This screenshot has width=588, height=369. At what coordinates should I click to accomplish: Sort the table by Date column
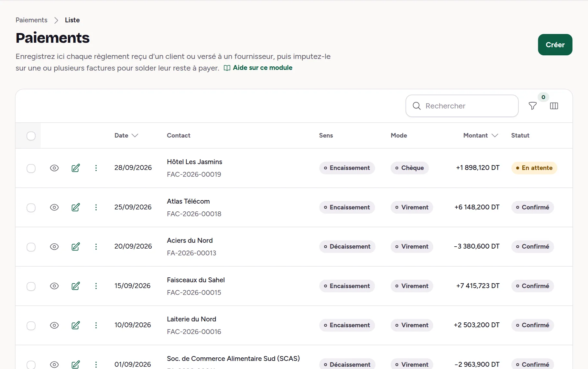pyautogui.click(x=126, y=135)
